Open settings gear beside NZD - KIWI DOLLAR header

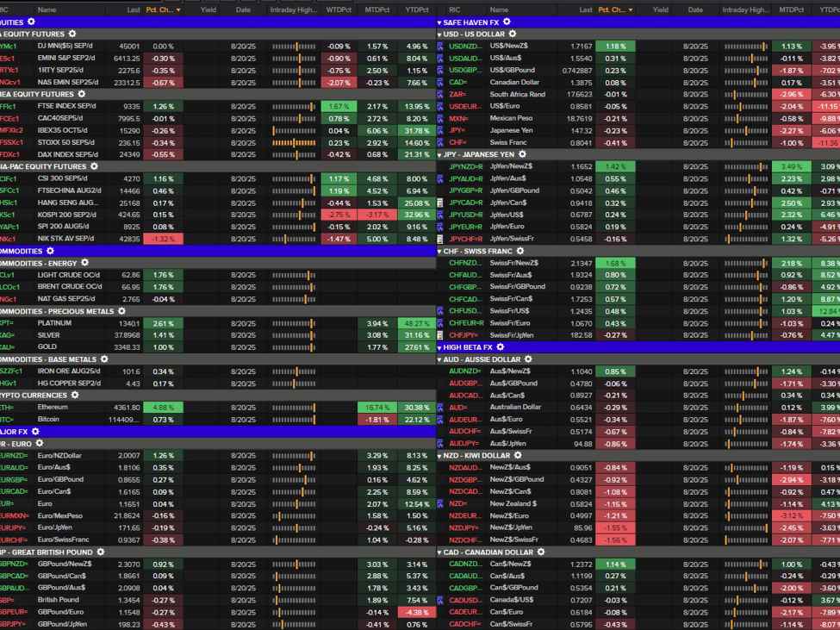tap(518, 455)
